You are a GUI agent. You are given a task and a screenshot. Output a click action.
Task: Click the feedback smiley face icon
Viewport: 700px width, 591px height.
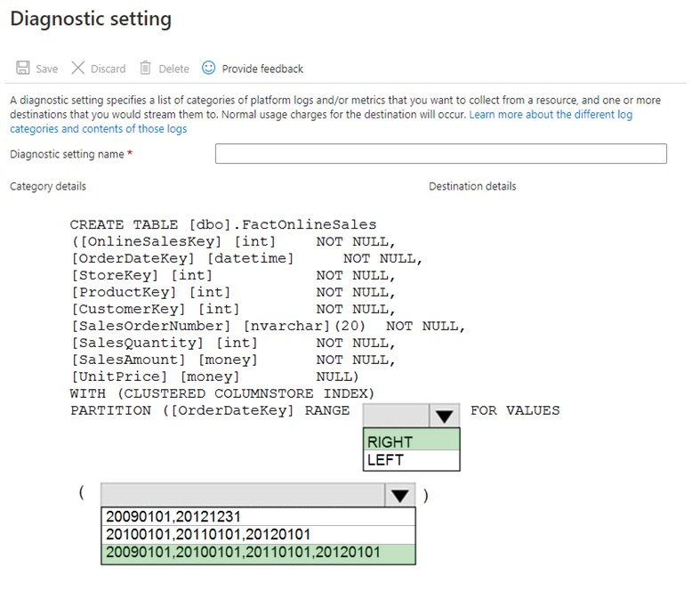coord(208,68)
